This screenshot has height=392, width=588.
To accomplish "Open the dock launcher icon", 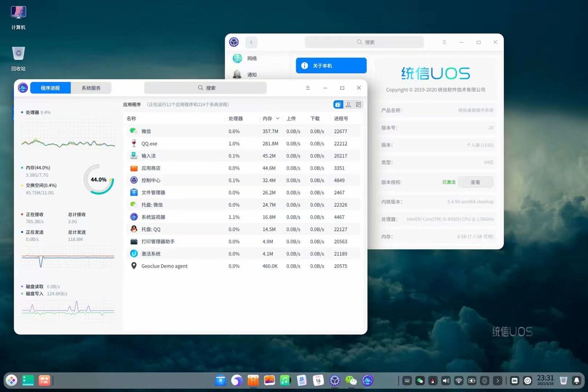I will tap(12, 380).
